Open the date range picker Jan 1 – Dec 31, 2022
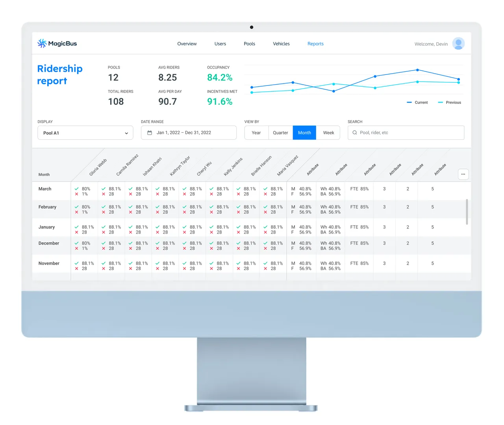This screenshot has height=425, width=504. click(x=189, y=133)
